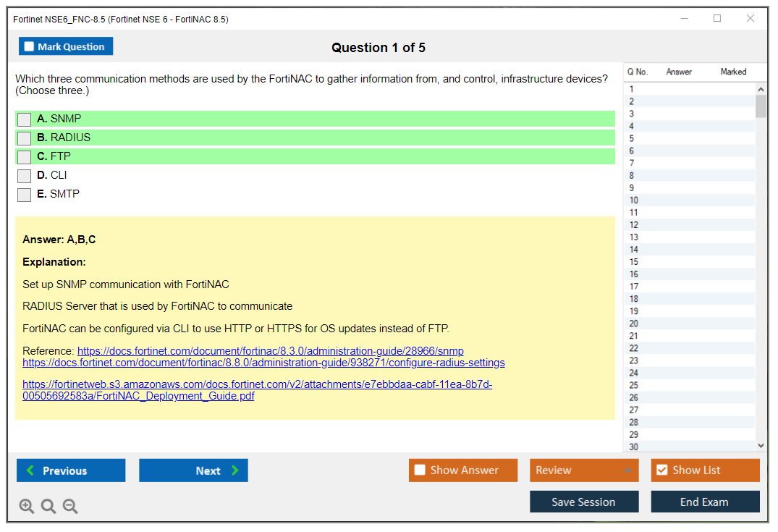Check answer option D. CLI
This screenshot has width=778, height=532.
25,176
